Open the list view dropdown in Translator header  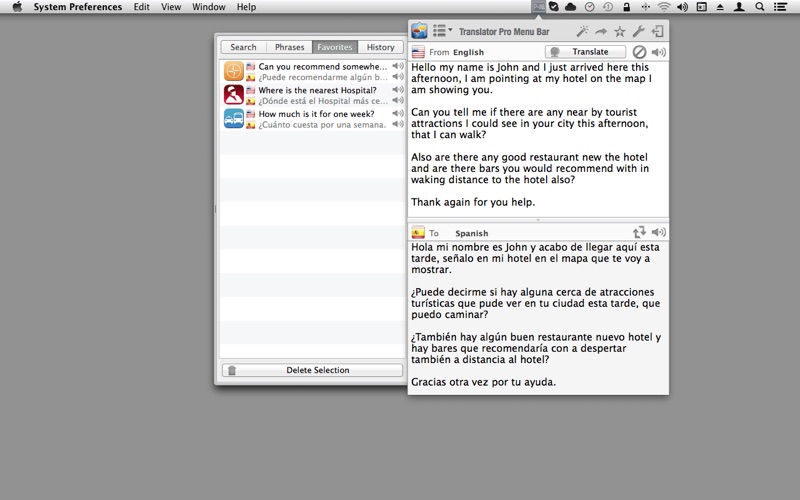coord(442,31)
